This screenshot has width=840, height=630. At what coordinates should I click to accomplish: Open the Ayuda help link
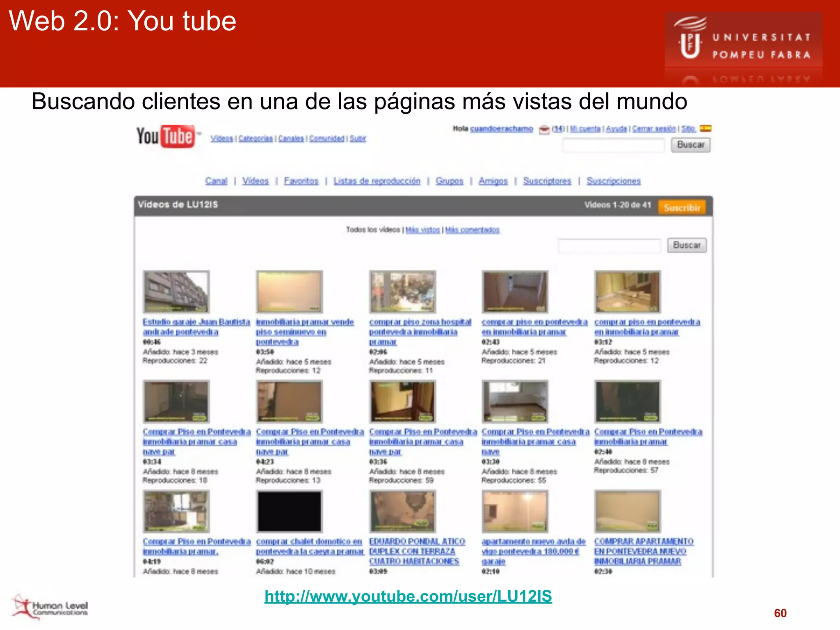tap(616, 129)
